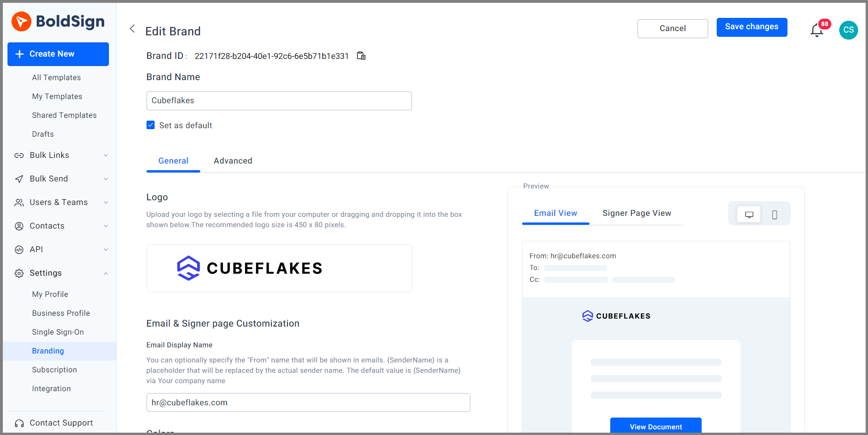Click the Brand Name input field

(279, 101)
